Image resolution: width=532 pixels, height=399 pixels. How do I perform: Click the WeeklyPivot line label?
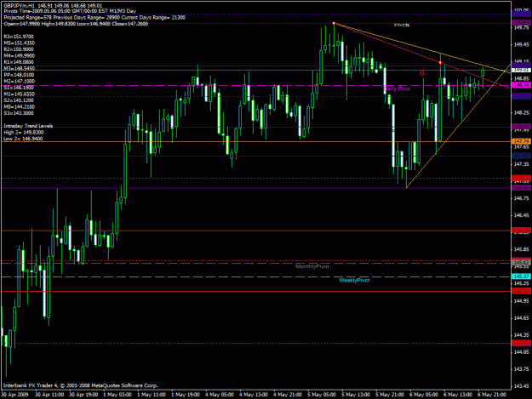(x=355, y=281)
